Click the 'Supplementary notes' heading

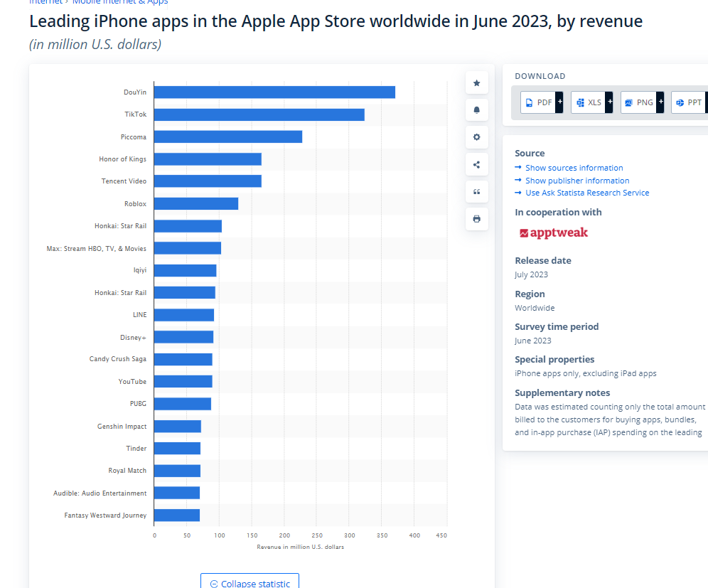pyautogui.click(x=562, y=393)
